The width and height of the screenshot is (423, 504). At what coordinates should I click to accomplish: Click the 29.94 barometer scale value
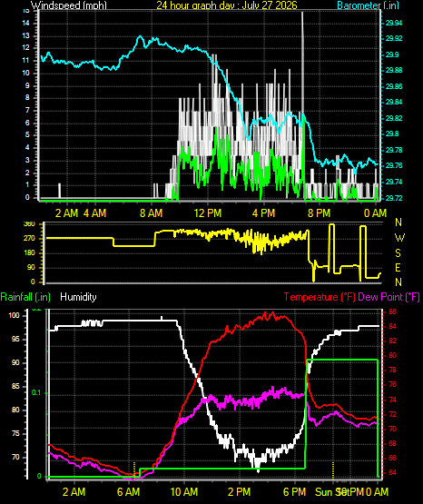[x=394, y=23]
